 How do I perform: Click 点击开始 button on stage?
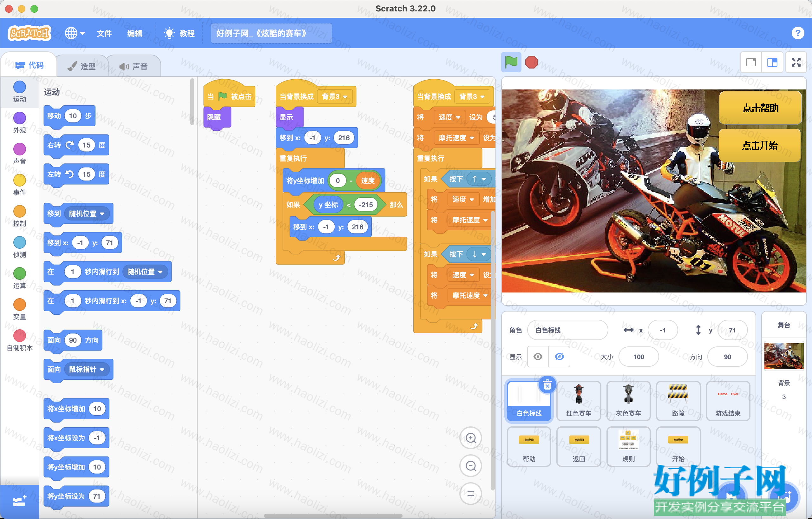point(760,145)
